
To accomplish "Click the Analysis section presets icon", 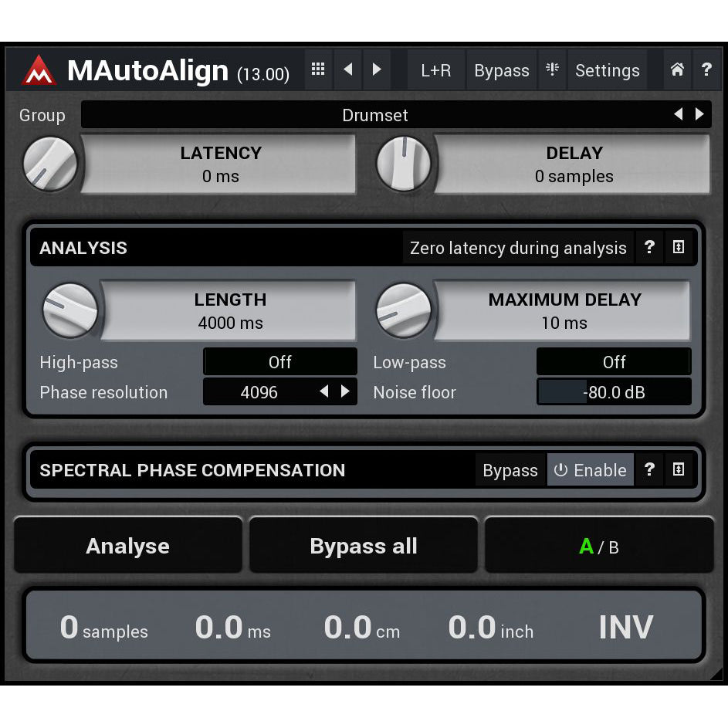I will [679, 248].
